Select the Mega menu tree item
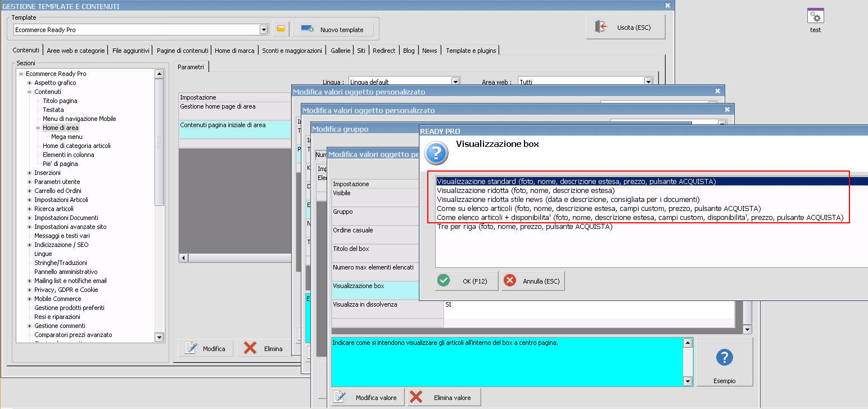This screenshot has width=868, height=409. pos(67,137)
